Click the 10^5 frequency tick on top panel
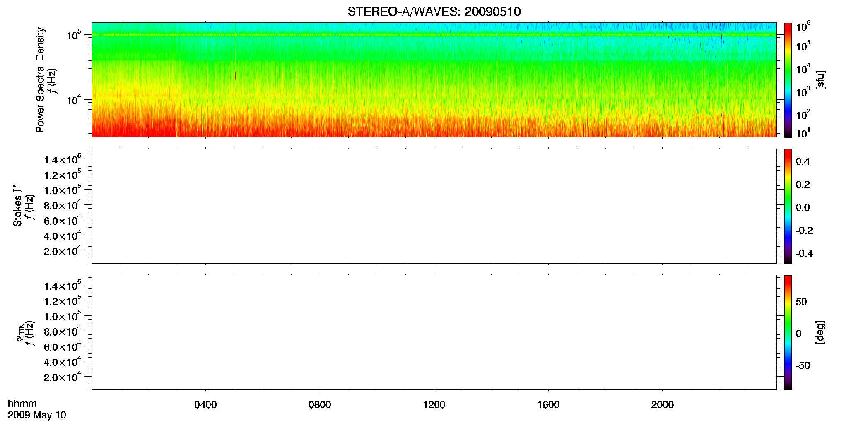 pyautogui.click(x=73, y=35)
